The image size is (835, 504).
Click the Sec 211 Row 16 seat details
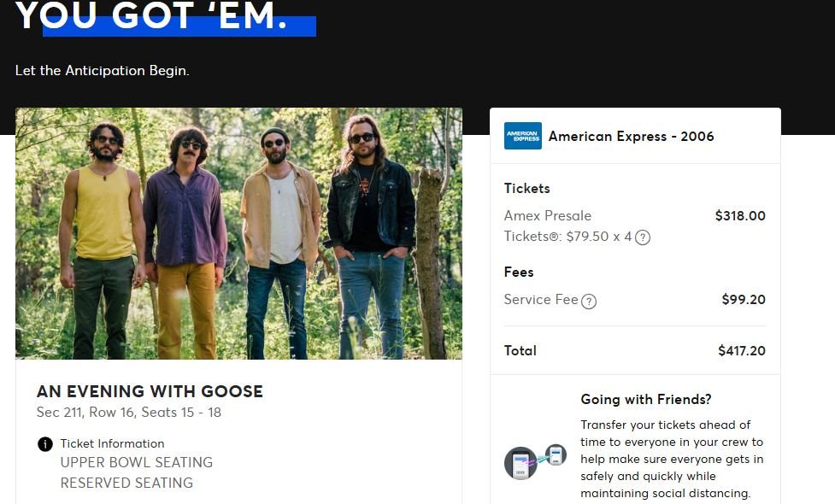[129, 413]
